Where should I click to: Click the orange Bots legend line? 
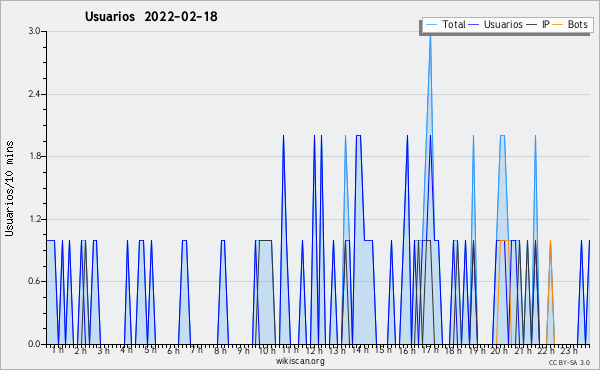pyautogui.click(x=558, y=25)
